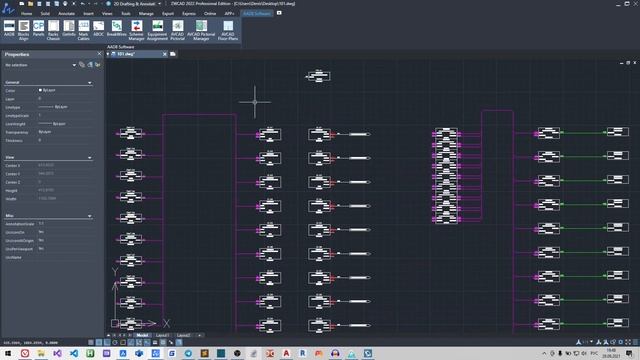Screen dimensions: 640x360
Task: Select the lone block at top of drawing
Action: coord(319,76)
